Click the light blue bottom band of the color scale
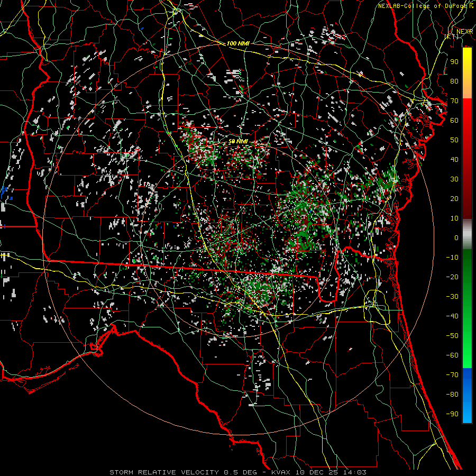 (467, 413)
